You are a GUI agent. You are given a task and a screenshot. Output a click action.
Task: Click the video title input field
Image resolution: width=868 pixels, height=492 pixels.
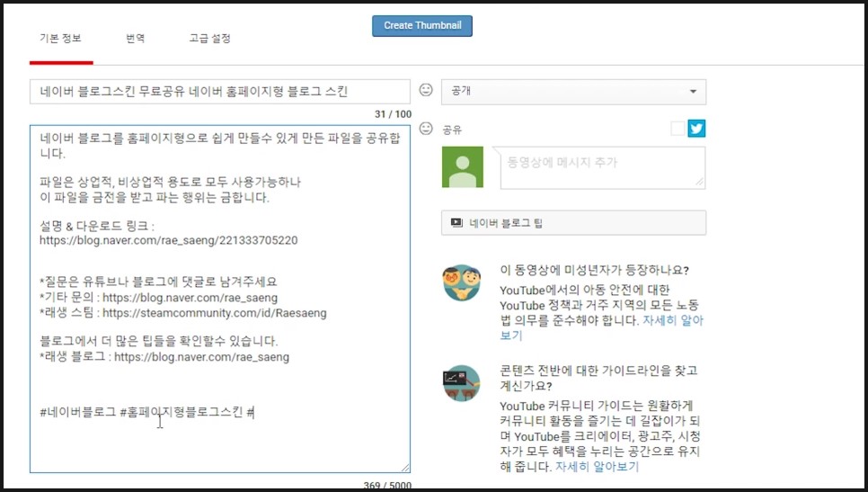[x=220, y=92]
